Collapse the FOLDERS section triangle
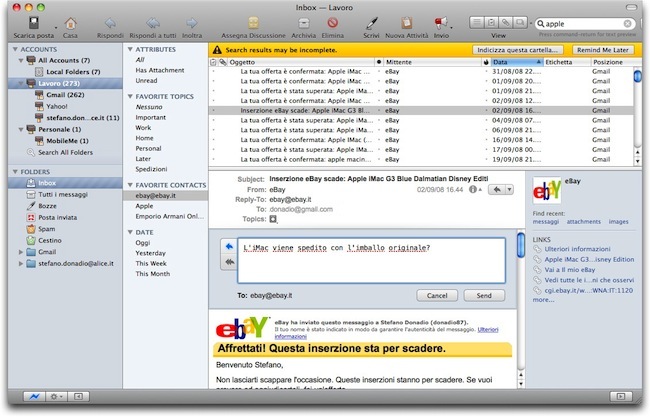Image resolution: width=650 pixels, height=417 pixels. (x=15, y=172)
